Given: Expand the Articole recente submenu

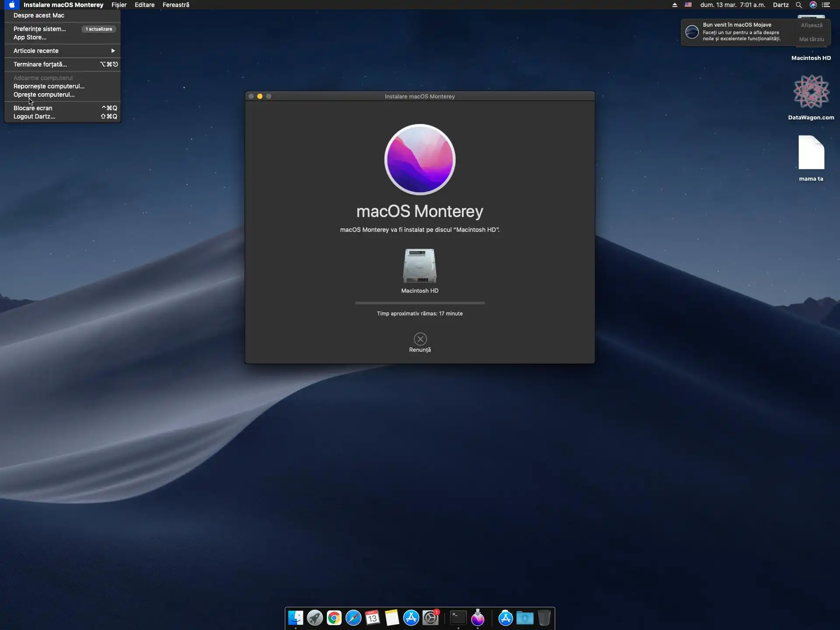Looking at the screenshot, I should click(x=62, y=51).
